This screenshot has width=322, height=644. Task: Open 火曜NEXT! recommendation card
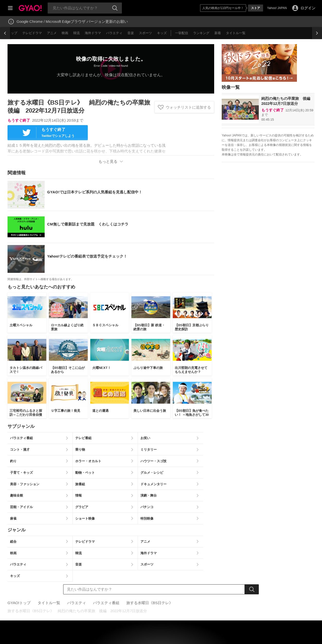click(110, 356)
